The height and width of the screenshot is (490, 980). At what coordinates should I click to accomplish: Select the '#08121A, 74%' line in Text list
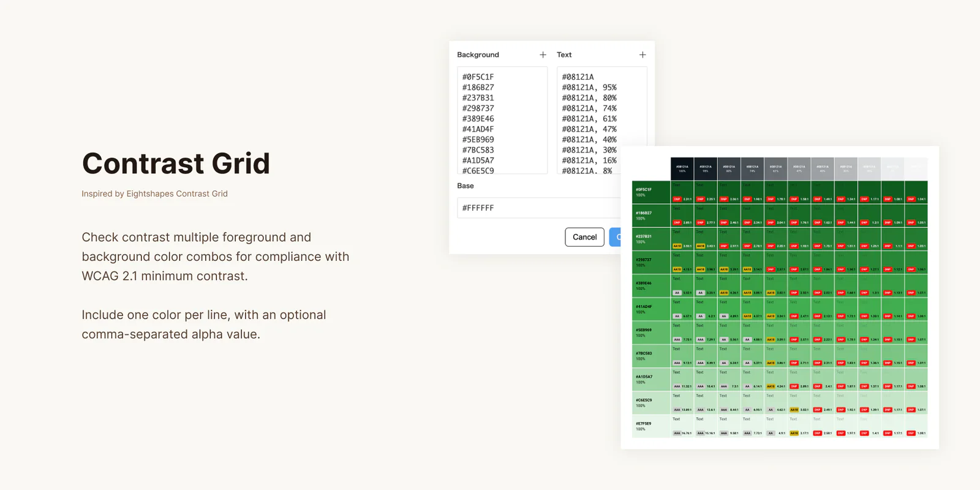[589, 108]
